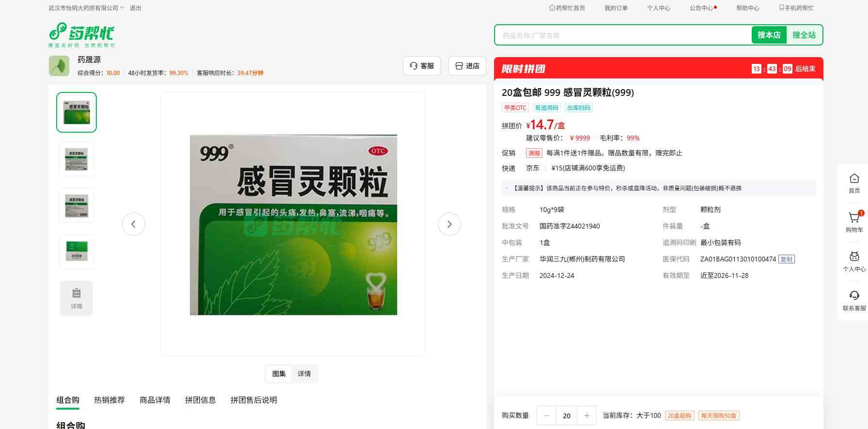Viewport: 868px width, 429px height.
Task: Show previous product image with left arrow
Action: point(134,224)
